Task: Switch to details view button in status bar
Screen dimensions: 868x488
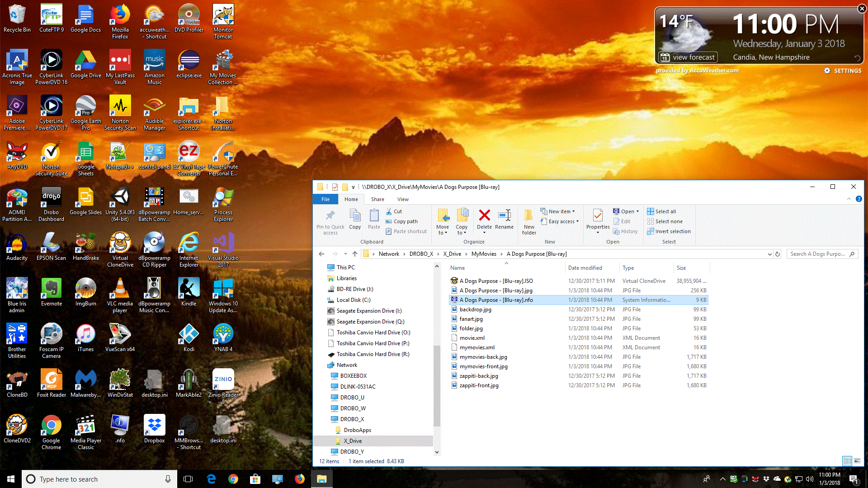Action: pyautogui.click(x=847, y=461)
